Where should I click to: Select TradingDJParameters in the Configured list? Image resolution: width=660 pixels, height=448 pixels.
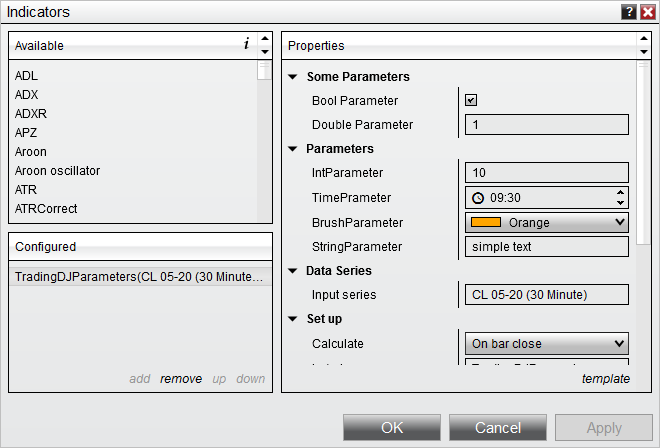[140, 277]
